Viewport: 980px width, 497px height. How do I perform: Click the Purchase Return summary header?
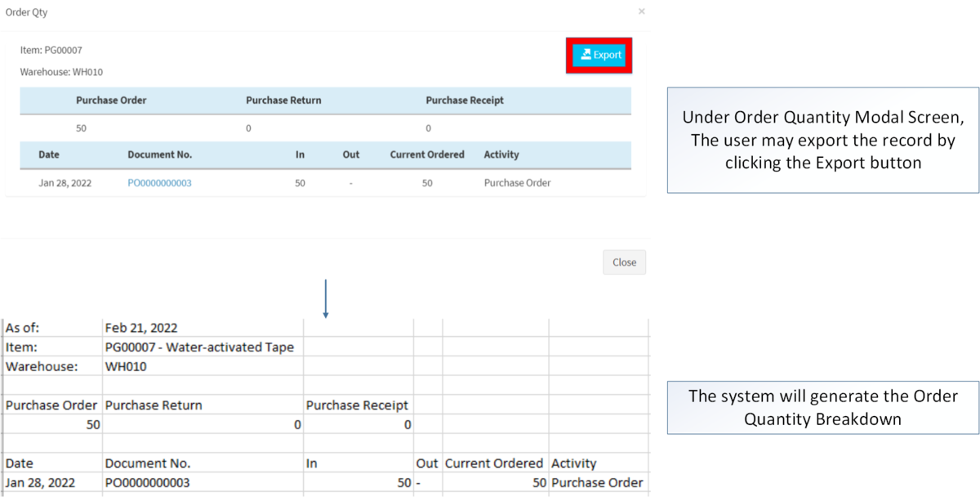point(283,100)
